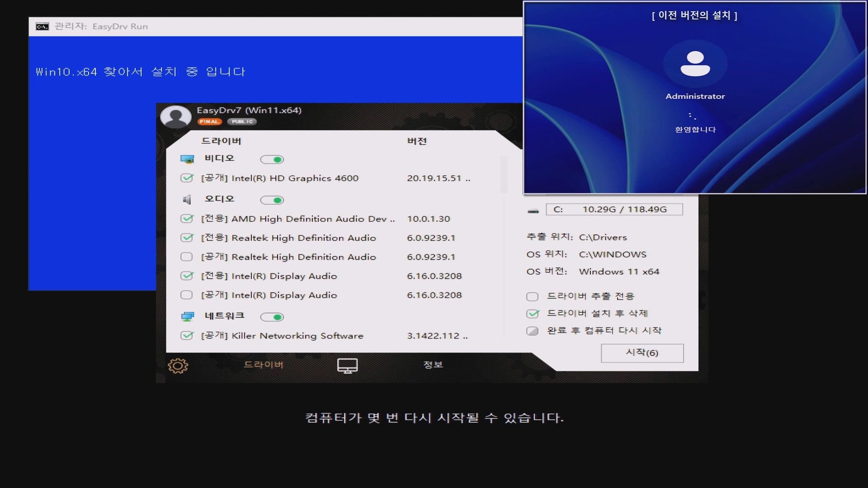Check the [공개] Realtek High Definition Audio box
The width and height of the screenshot is (868, 488).
tap(186, 257)
